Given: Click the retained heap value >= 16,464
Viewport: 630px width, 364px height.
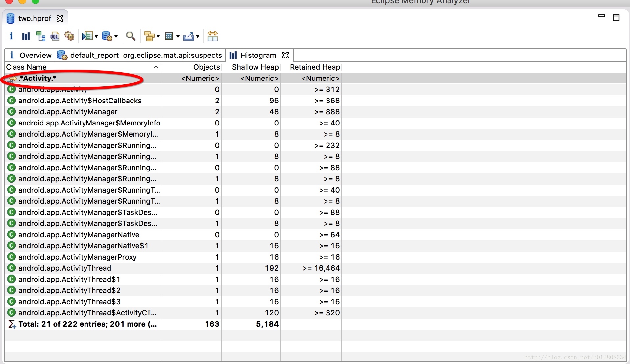Looking at the screenshot, I should click(321, 268).
